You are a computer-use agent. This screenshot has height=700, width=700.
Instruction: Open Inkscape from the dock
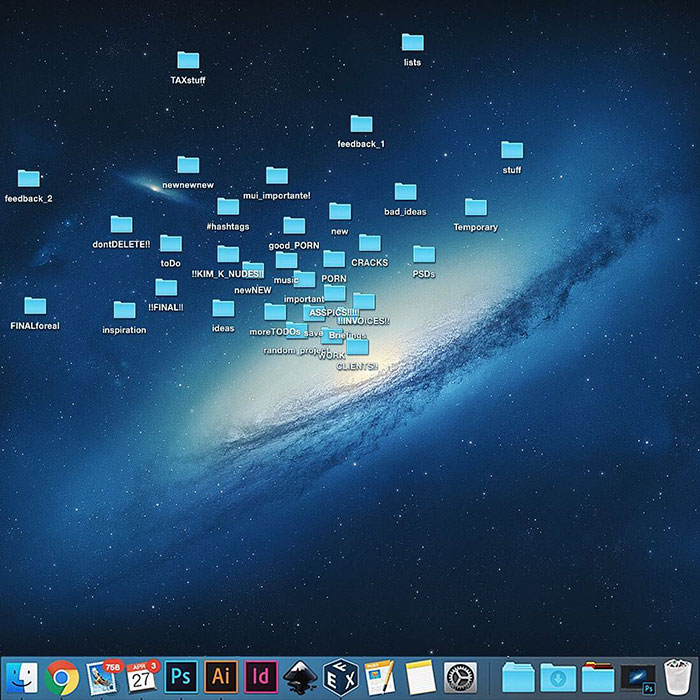click(x=300, y=678)
